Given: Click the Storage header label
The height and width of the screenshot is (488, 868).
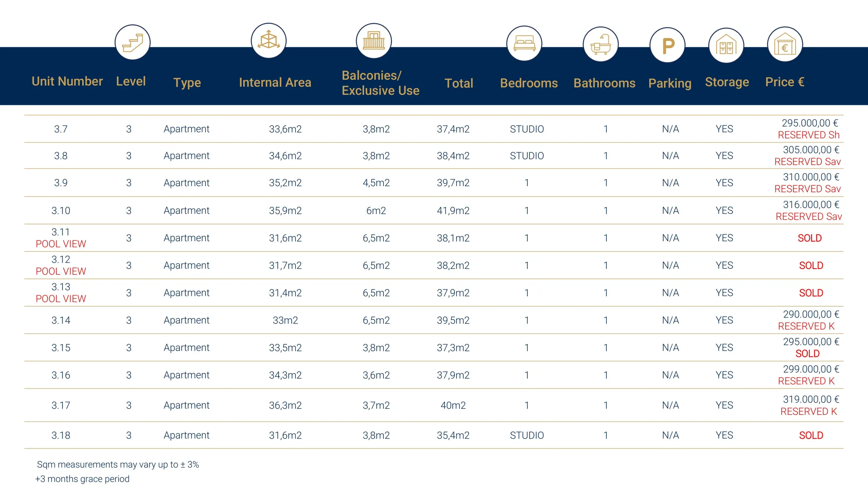Looking at the screenshot, I should [727, 82].
